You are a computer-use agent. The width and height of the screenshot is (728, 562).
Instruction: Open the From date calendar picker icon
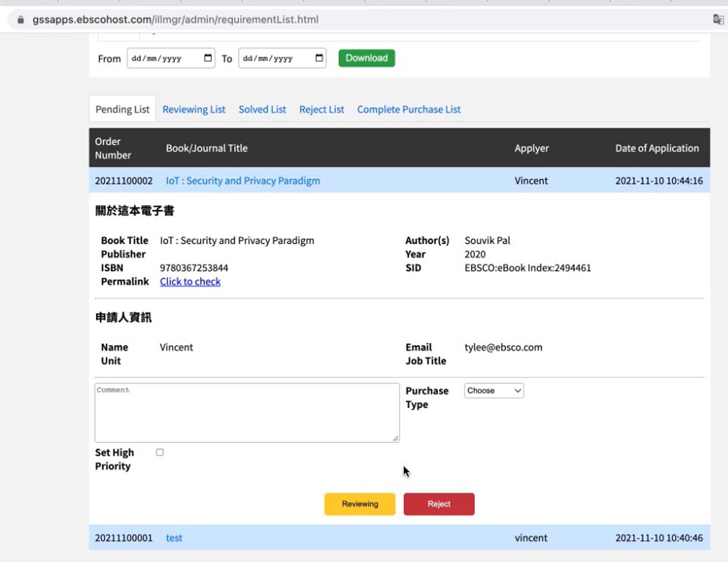(x=208, y=58)
